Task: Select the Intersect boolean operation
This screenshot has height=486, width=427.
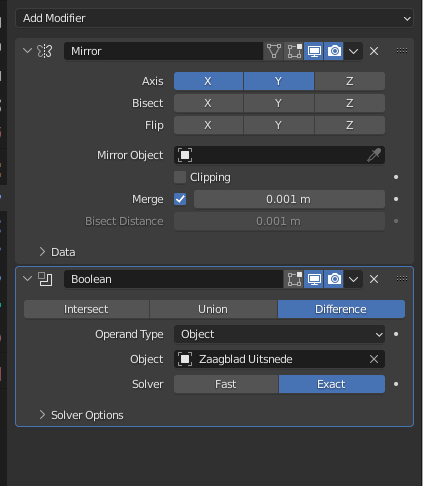Action: (86, 309)
